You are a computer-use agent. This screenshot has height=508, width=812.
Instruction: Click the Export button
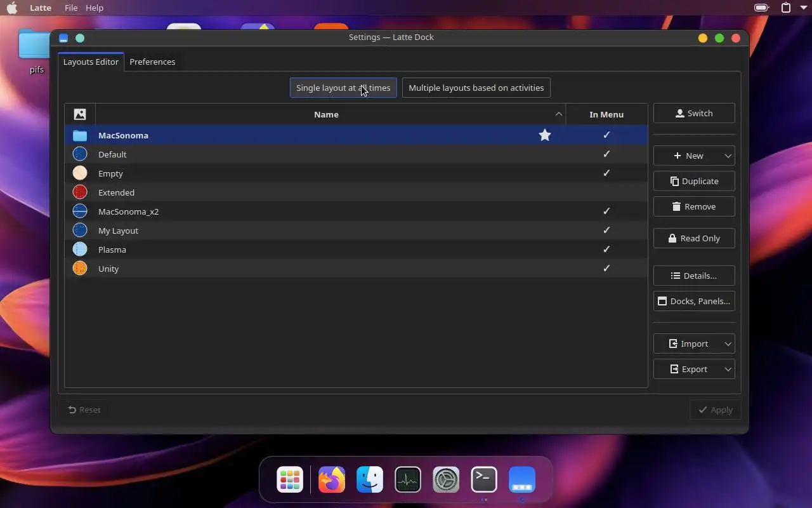point(688,369)
